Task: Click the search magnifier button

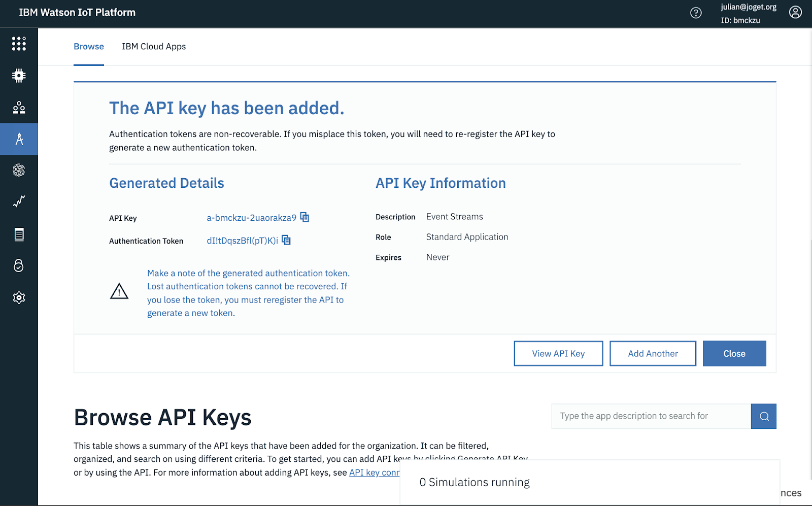Action: (x=764, y=416)
